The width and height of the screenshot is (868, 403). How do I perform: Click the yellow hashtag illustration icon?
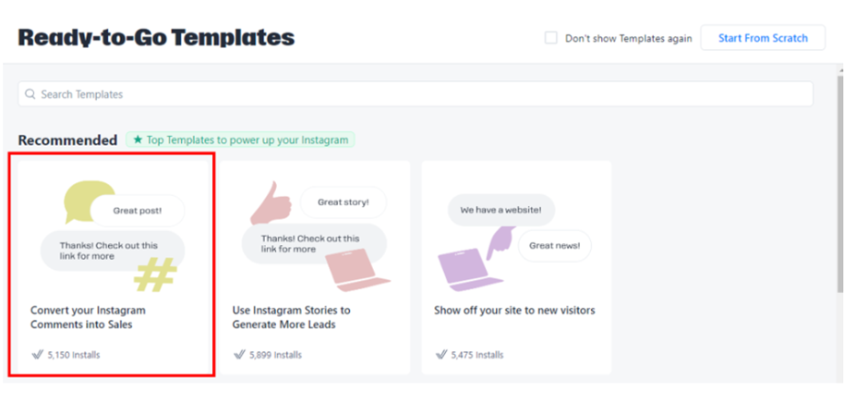[x=155, y=274]
